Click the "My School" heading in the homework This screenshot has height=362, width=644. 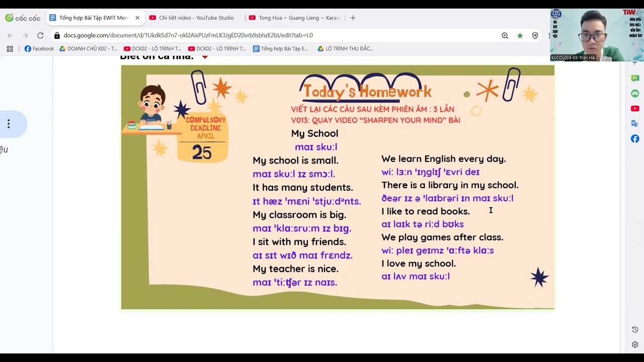[x=314, y=134]
